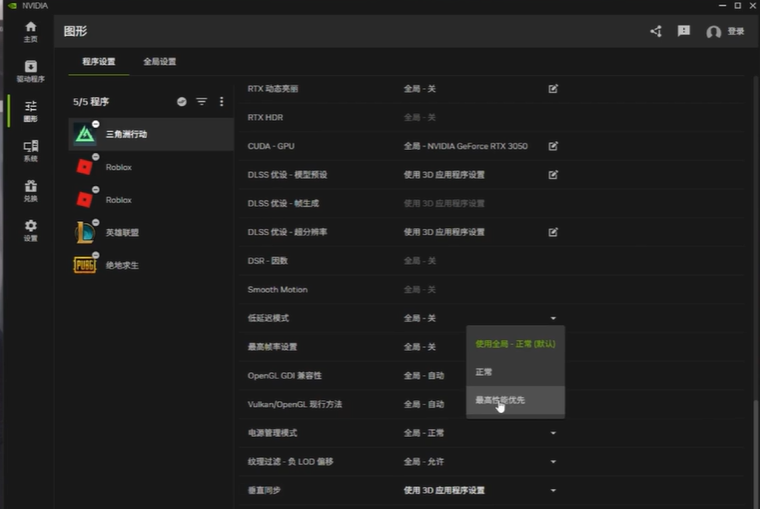The image size is (760, 509).
Task: Click the 图形 page title
Action: coord(76,32)
